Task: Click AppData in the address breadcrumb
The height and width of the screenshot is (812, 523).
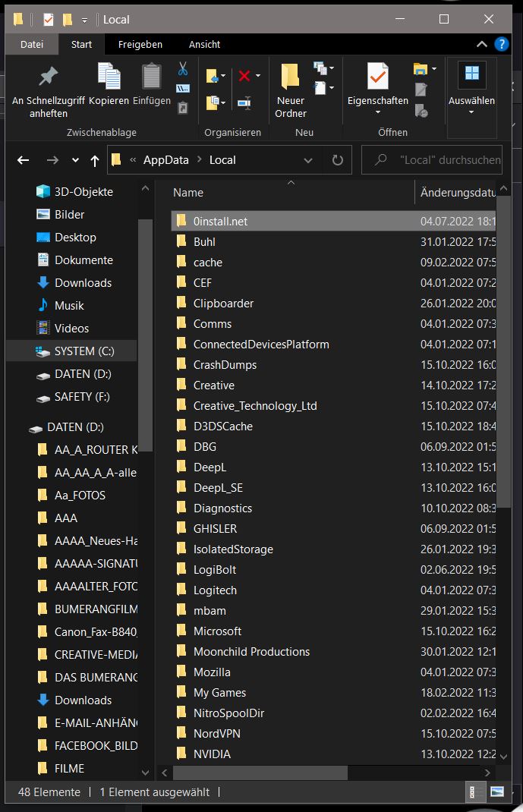Action: [x=166, y=160]
